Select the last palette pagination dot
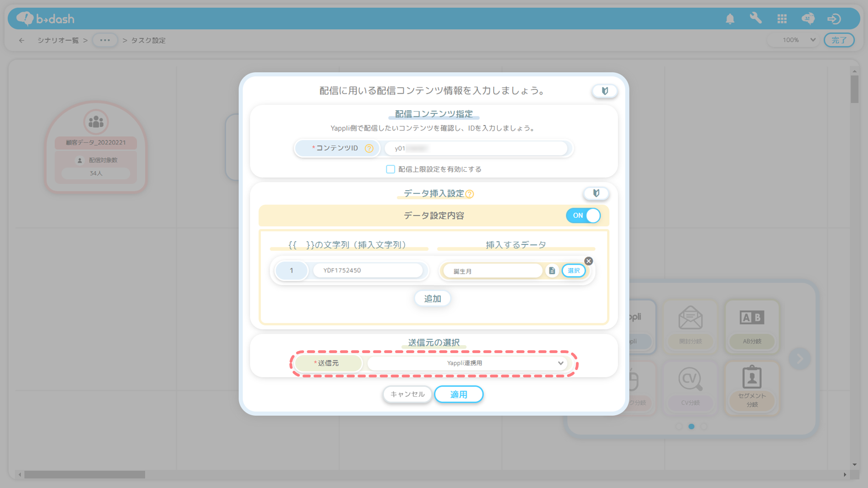868x488 pixels. pyautogui.click(x=704, y=426)
